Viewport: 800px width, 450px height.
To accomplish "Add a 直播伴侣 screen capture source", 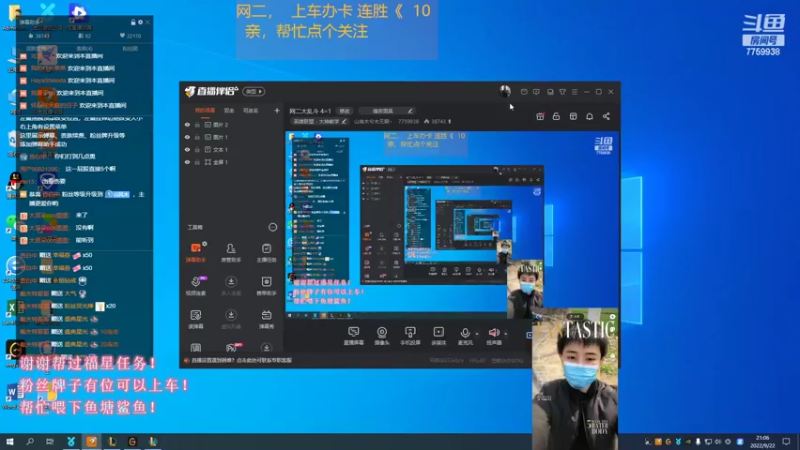I will [x=354, y=336].
